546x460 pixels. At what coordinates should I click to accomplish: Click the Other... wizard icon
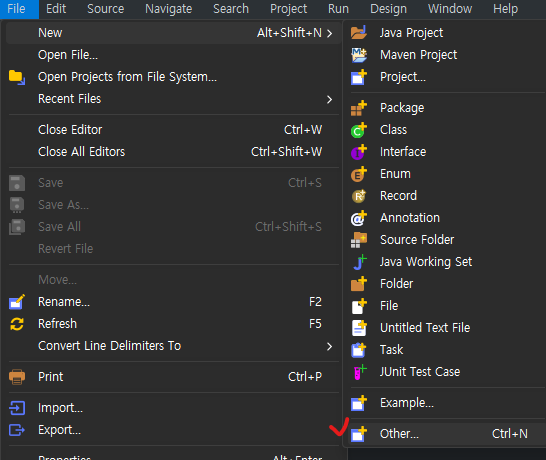coord(359,434)
